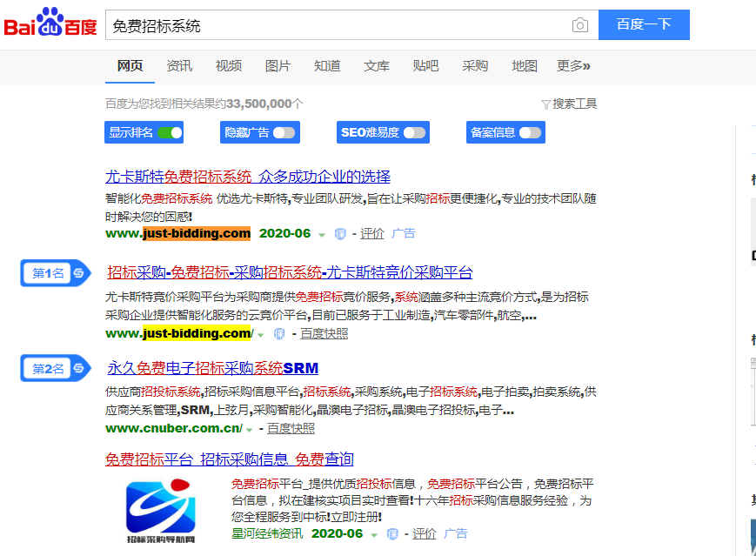Enable the 备案信息 switch
This screenshot has height=556, width=756.
pyautogui.click(x=530, y=132)
